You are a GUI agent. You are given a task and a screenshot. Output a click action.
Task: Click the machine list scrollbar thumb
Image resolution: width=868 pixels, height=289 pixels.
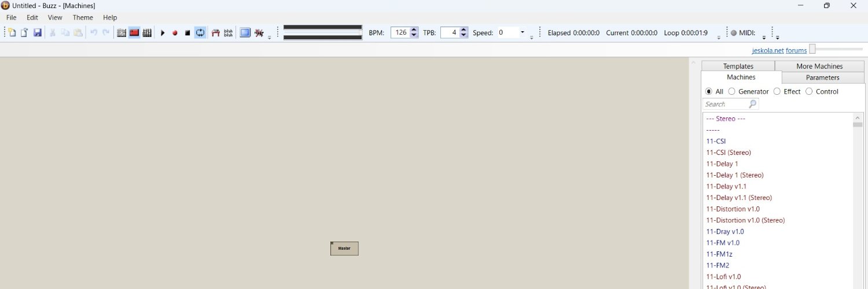[x=858, y=124]
